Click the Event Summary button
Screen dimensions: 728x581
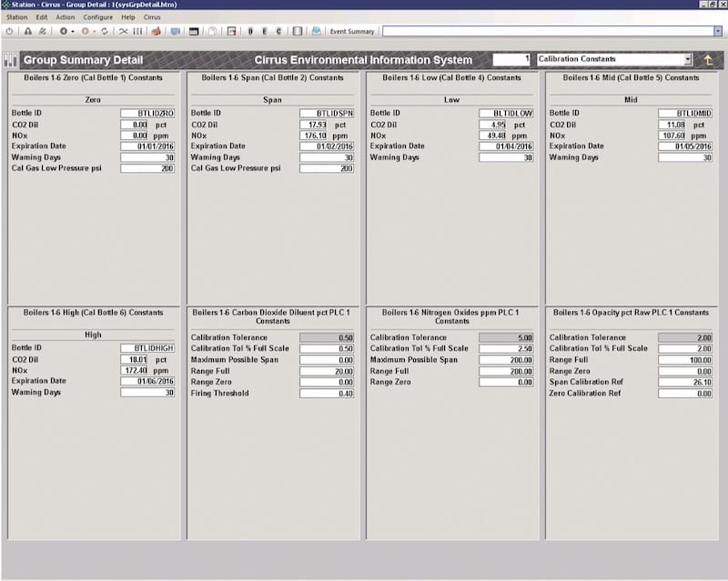click(x=352, y=32)
